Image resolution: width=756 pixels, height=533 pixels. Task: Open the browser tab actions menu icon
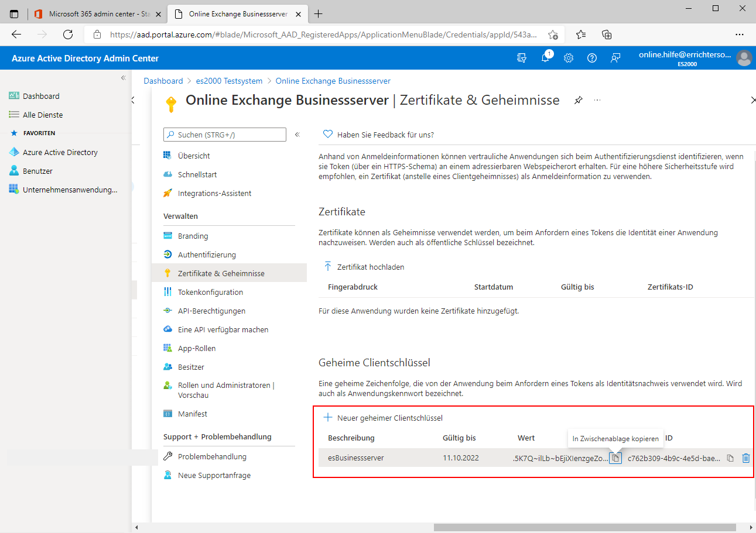(x=14, y=13)
